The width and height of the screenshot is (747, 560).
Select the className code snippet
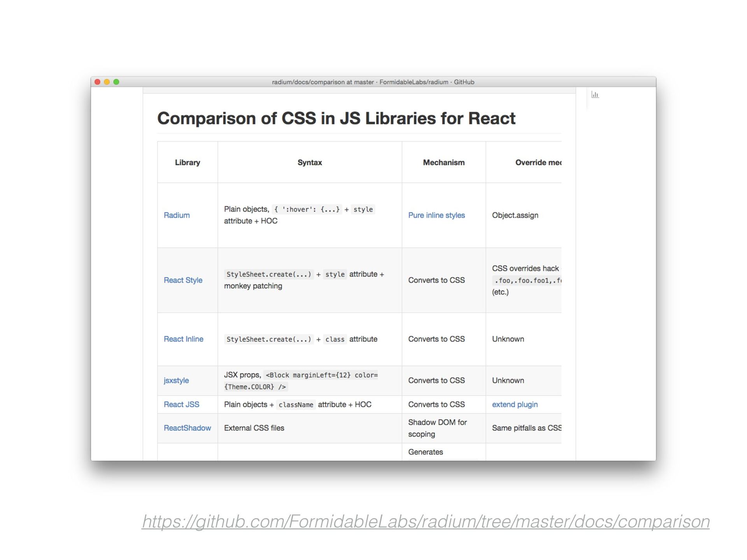pyautogui.click(x=296, y=404)
